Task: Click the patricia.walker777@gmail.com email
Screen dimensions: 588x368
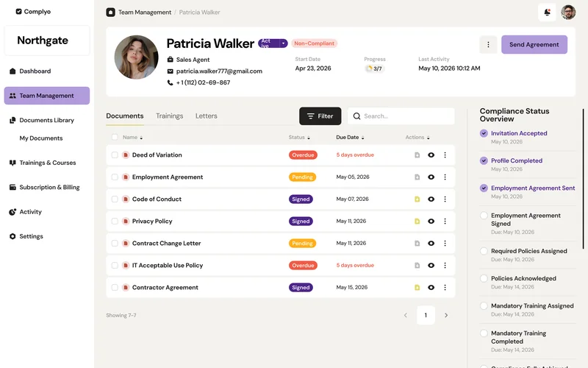Action: (219, 71)
